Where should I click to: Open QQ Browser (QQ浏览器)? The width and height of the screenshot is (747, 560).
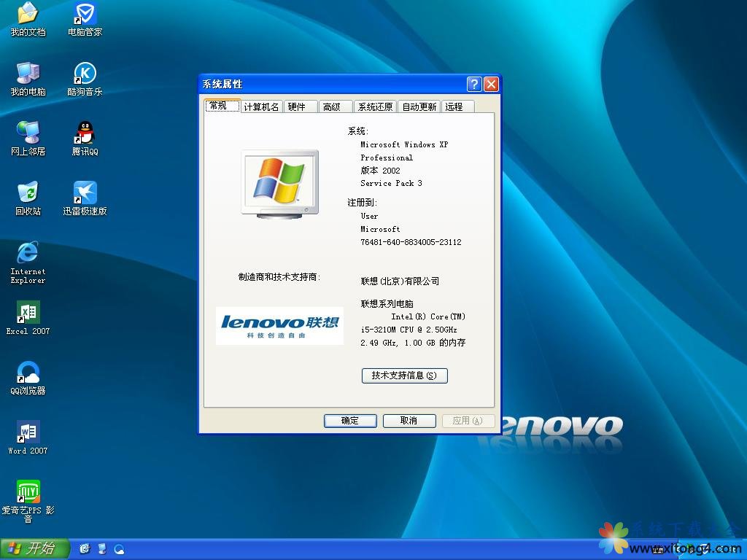(x=27, y=374)
